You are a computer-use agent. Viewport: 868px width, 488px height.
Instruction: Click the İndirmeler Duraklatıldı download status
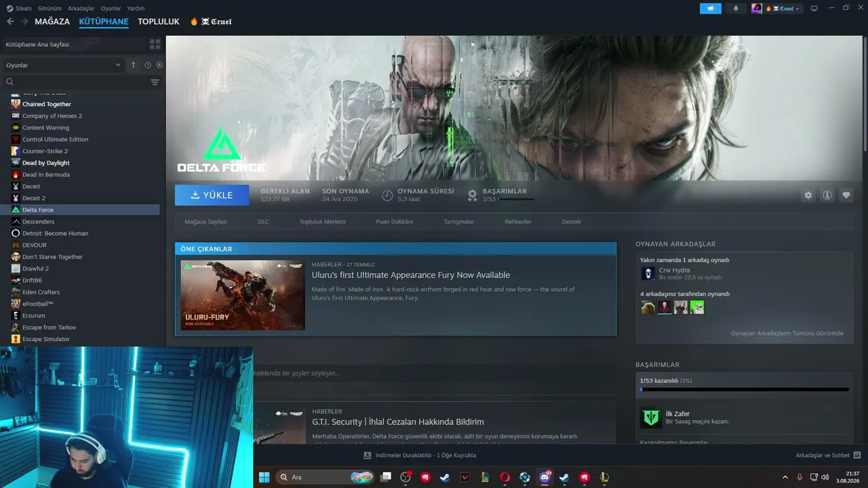point(425,455)
